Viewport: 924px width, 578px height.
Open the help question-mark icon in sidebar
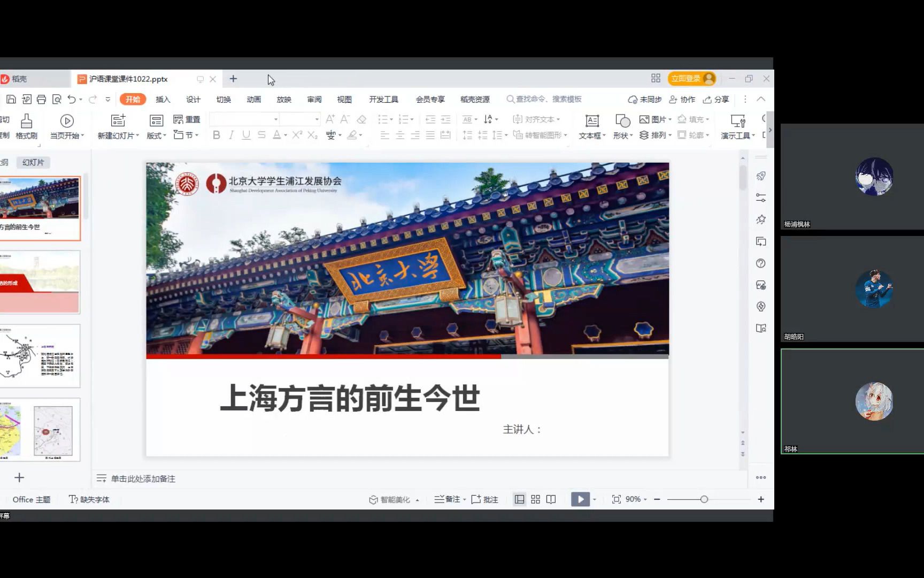761,263
